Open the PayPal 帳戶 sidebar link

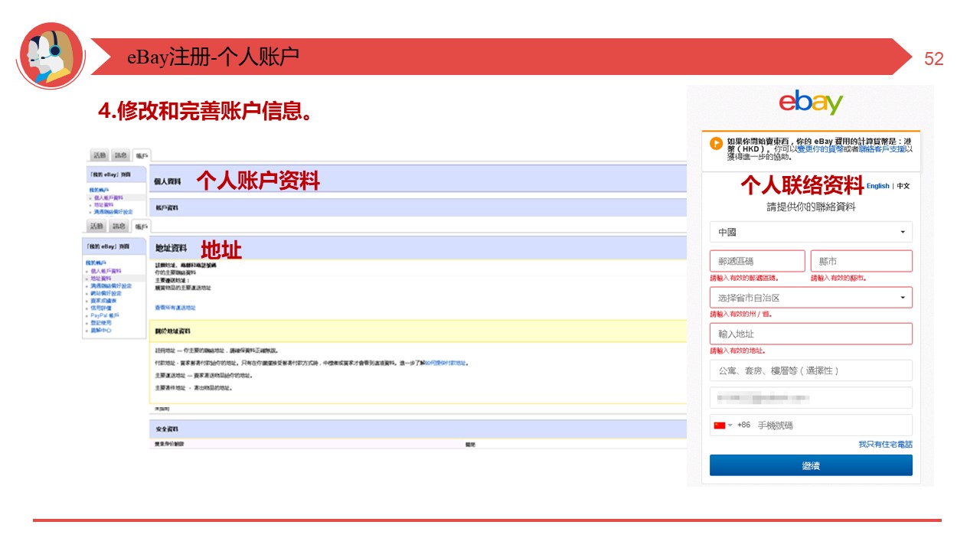point(104,315)
